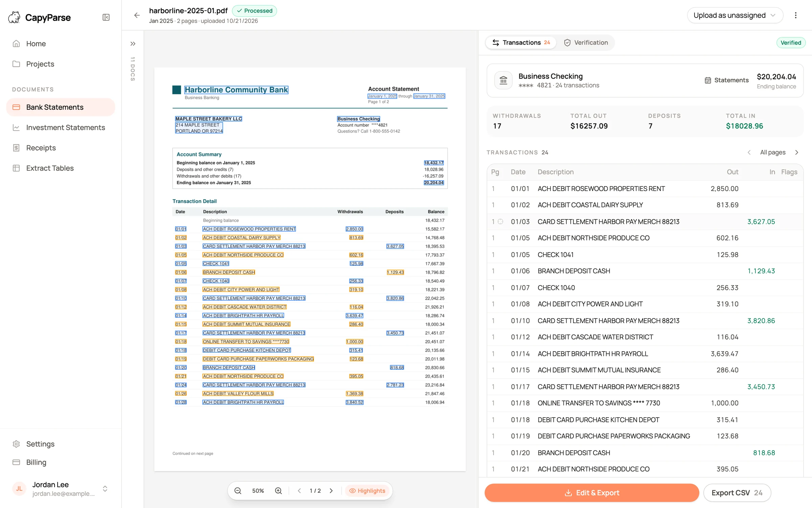Open the All pages filter
The height and width of the screenshot is (508, 812).
(x=773, y=152)
